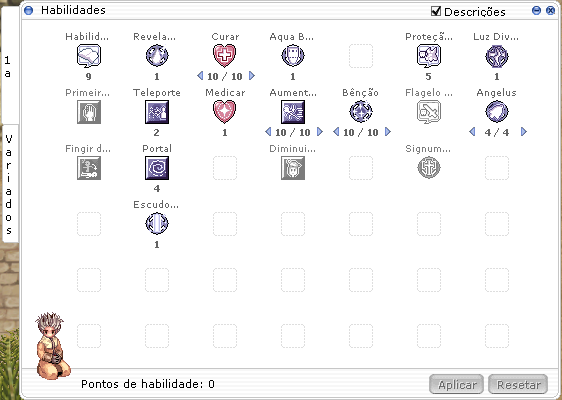Select the Curar heart skill icon

[224, 56]
